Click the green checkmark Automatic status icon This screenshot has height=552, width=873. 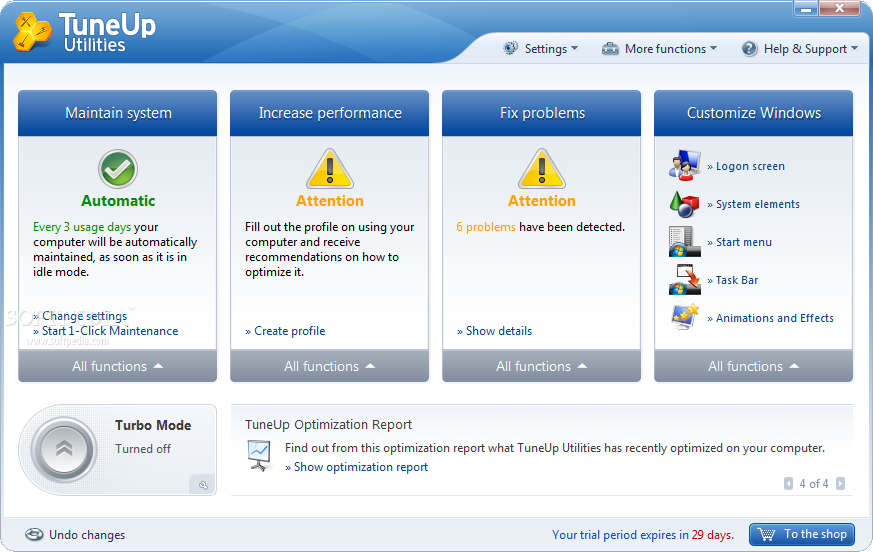click(x=118, y=169)
